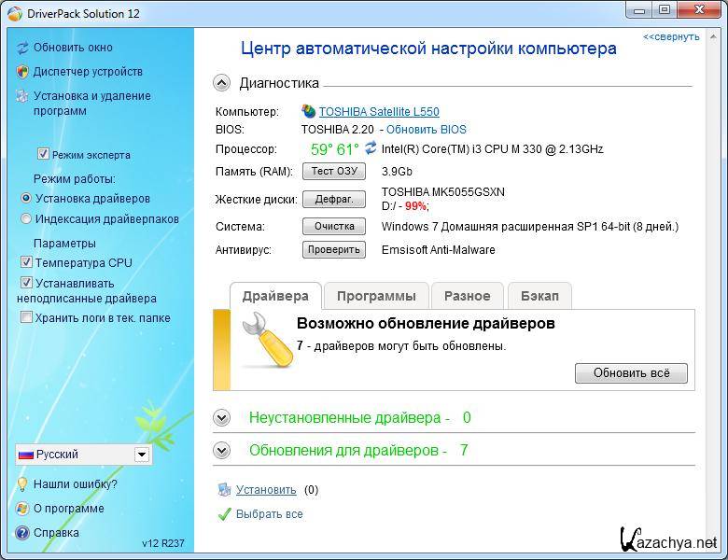Disable the 'Режим эксперта' checkbox
This screenshot has height=560, width=728.
pyautogui.click(x=43, y=154)
